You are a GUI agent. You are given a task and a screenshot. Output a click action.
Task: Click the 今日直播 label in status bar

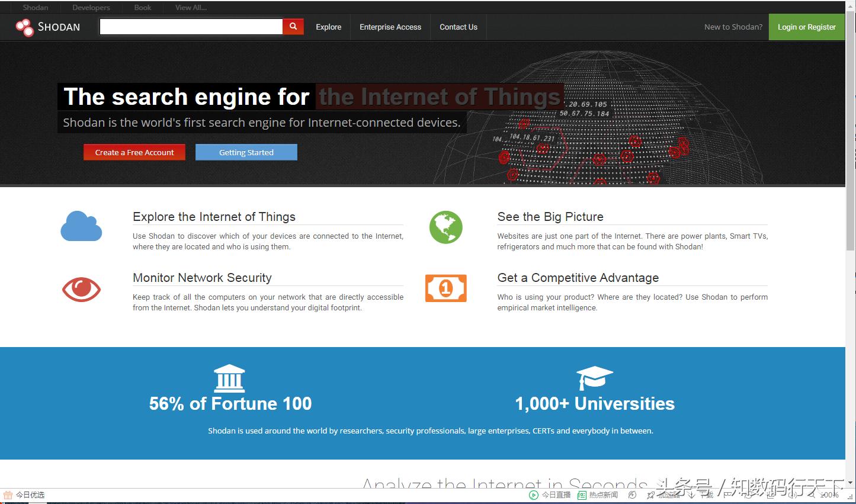tap(556, 495)
